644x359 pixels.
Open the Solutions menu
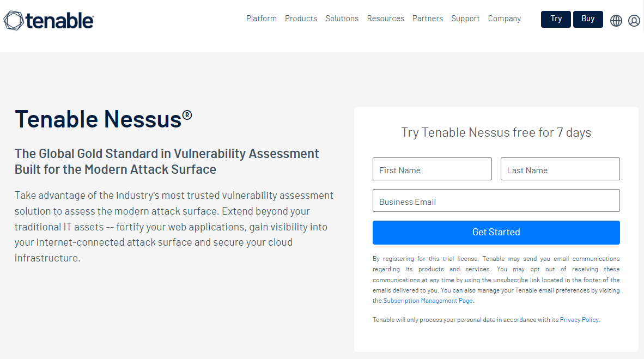pyautogui.click(x=342, y=19)
